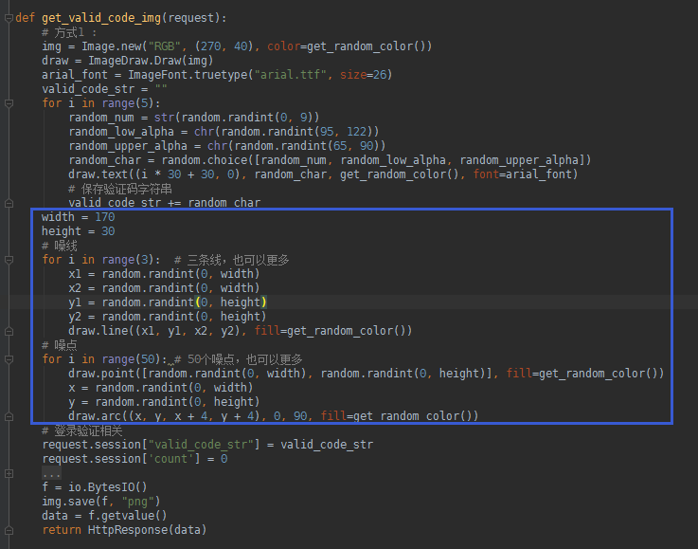Click the font=arial_font argument
The image size is (698, 549).
coord(522,175)
